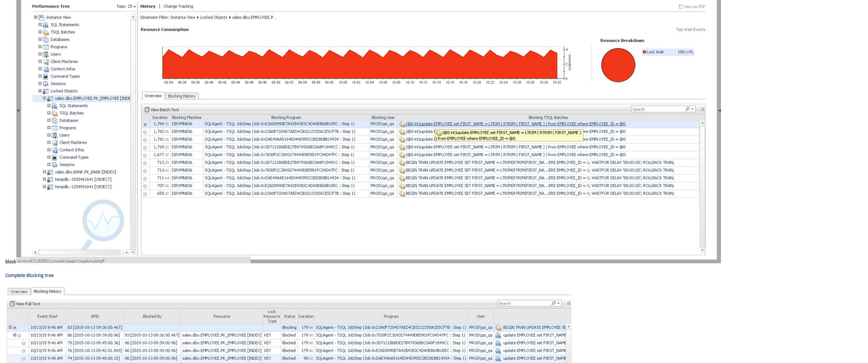Collapse the sales.dbo.EMPLOYEE.PK_EMPLOYEE node
The width and height of the screenshot is (868, 363).
(x=44, y=99)
